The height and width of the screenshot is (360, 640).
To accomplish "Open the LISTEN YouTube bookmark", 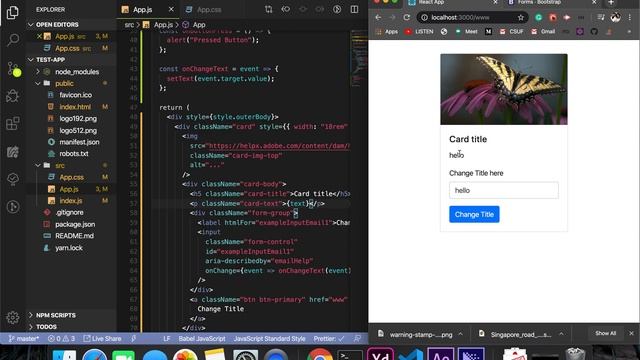I will pyautogui.click(x=418, y=31).
